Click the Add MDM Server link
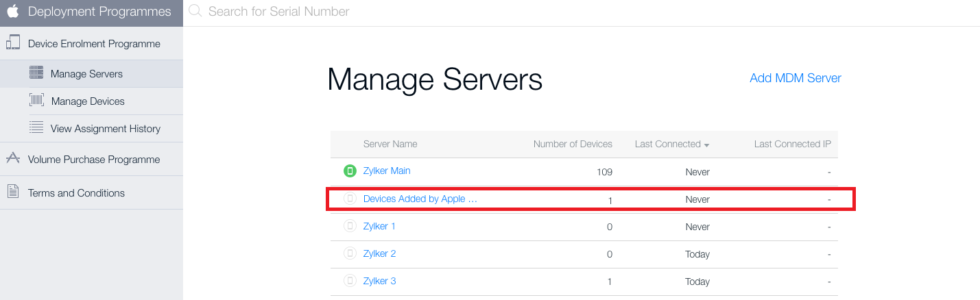 pos(795,78)
